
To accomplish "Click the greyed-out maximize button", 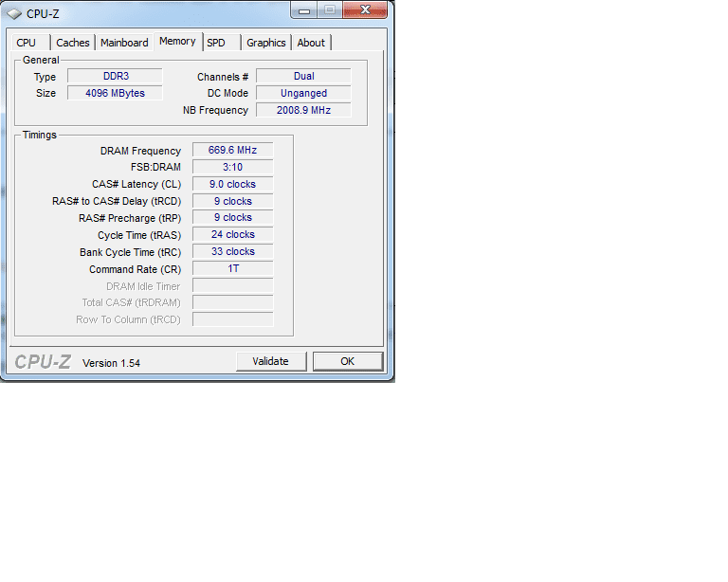I will point(330,10).
